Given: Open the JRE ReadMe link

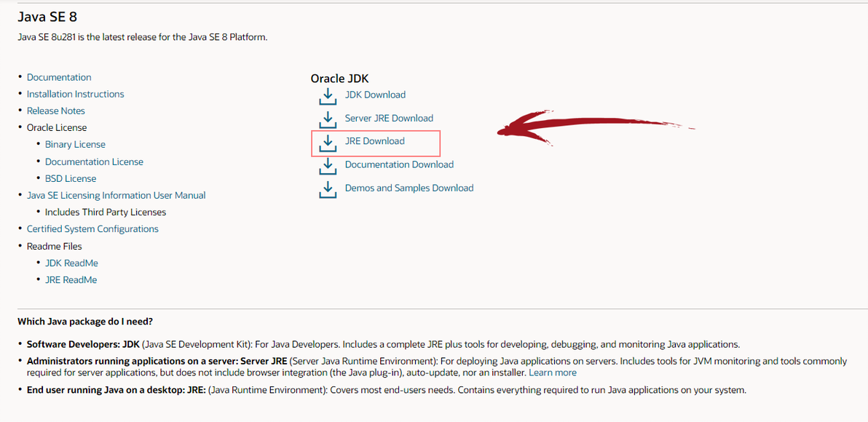Looking at the screenshot, I should coord(71,280).
